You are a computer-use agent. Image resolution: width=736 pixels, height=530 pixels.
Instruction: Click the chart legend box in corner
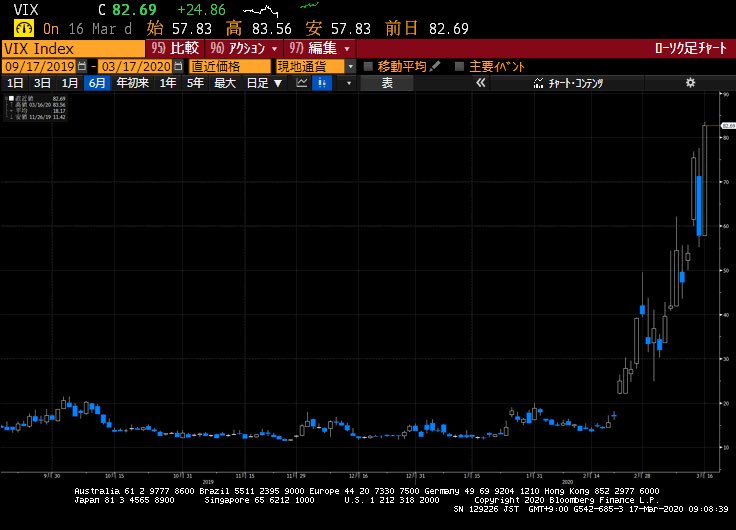(x=35, y=108)
